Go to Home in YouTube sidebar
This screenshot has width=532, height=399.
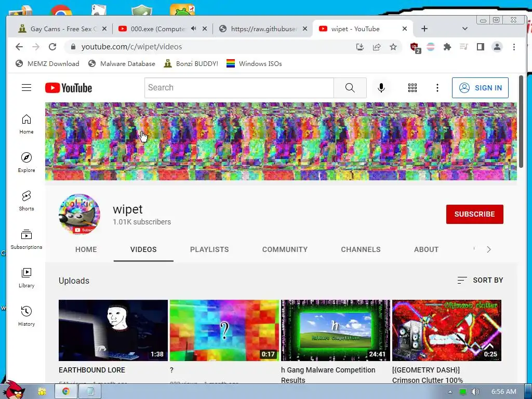(26, 124)
